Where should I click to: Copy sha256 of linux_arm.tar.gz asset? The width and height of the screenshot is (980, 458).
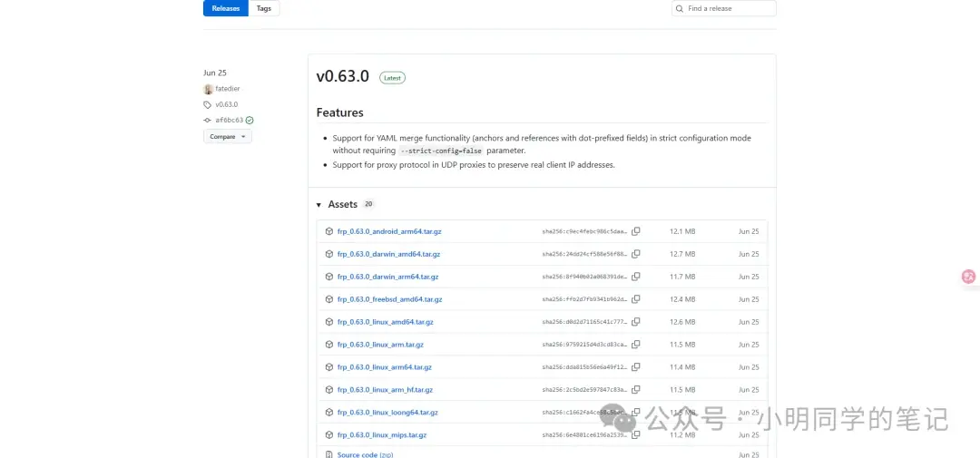pos(635,345)
